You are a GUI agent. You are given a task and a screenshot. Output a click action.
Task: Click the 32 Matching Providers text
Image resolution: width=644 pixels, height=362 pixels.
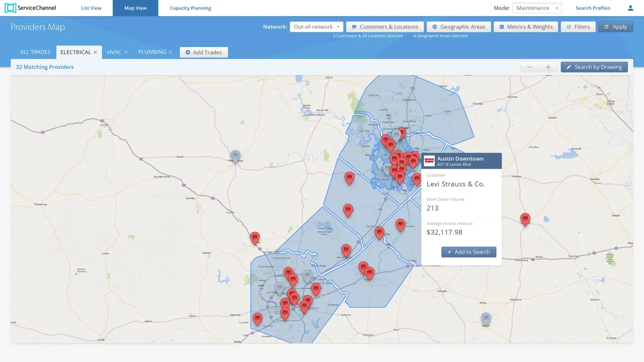point(45,67)
